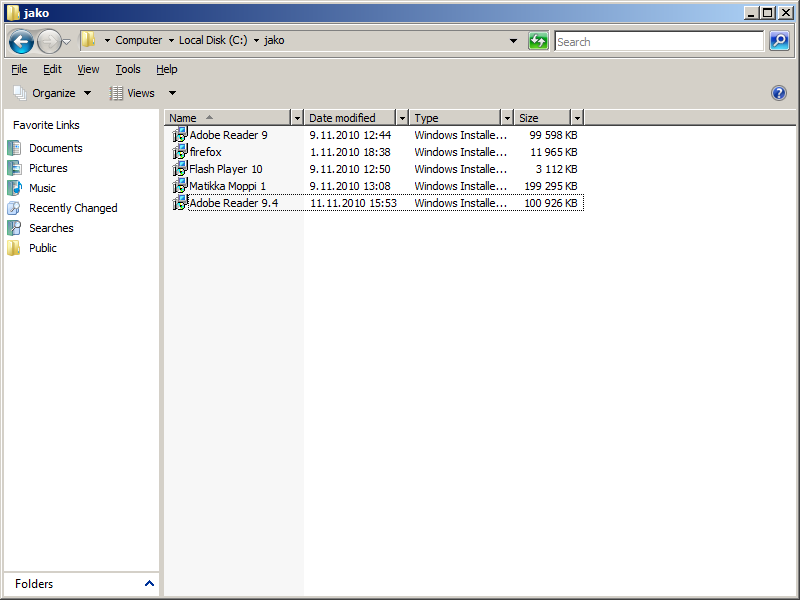Click the greyed Forward arrow button
800x600 pixels.
click(49, 41)
